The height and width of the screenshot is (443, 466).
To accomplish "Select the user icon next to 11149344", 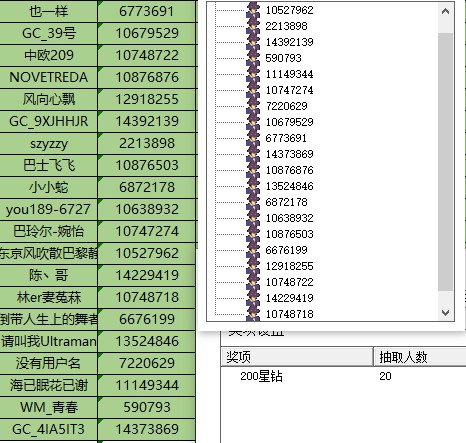I will (253, 74).
